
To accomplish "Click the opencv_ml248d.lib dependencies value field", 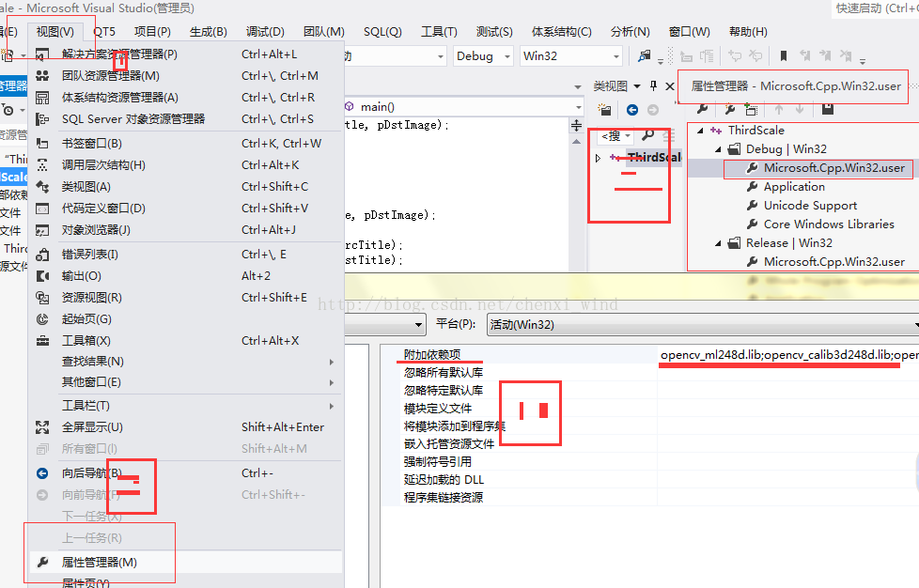I will pos(788,355).
